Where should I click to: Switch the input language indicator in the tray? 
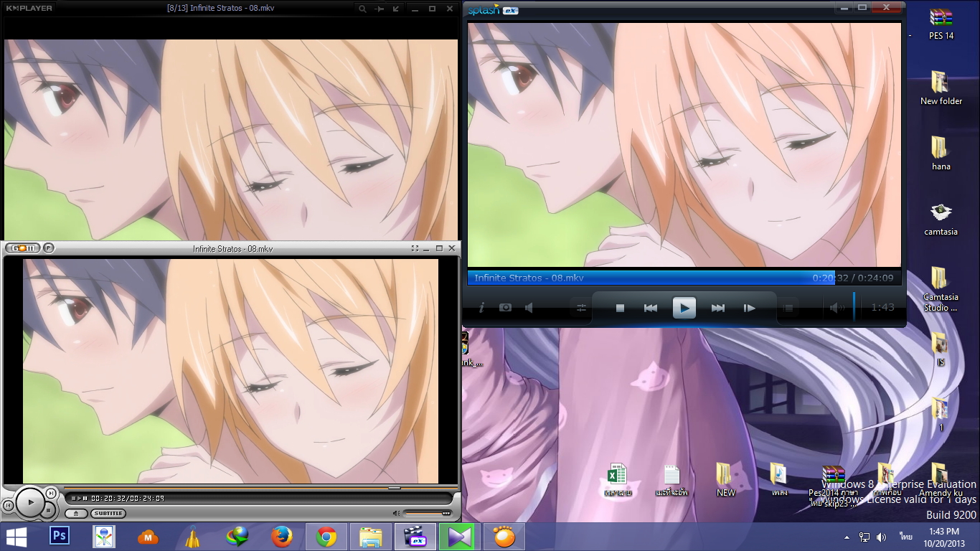tap(907, 537)
